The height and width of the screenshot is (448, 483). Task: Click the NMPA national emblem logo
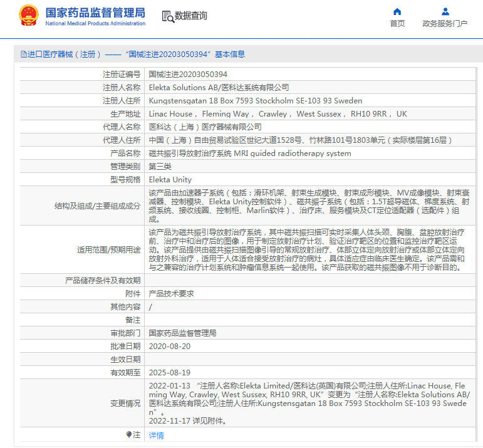[x=29, y=15]
